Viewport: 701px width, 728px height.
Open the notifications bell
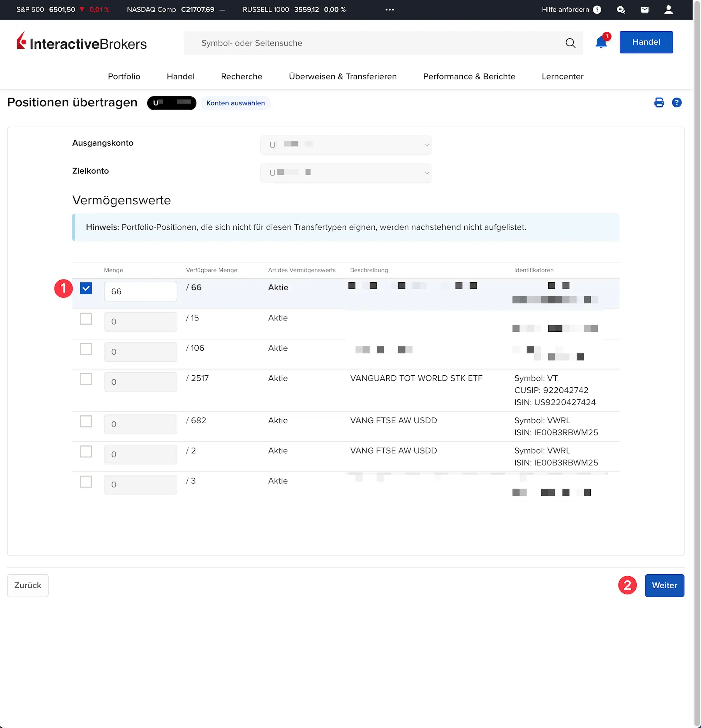(x=601, y=42)
